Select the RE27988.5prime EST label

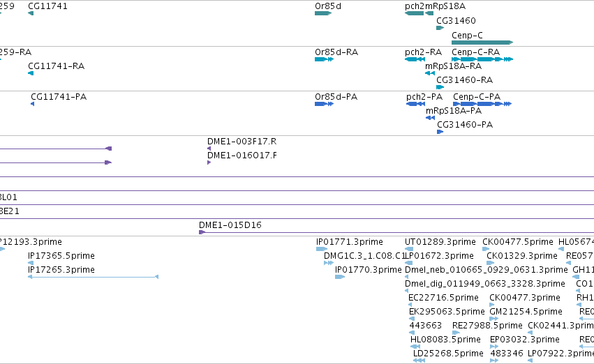[487, 326]
